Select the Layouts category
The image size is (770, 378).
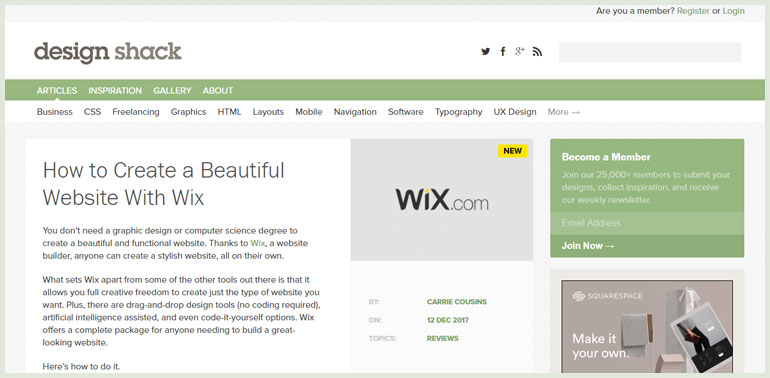tap(268, 112)
